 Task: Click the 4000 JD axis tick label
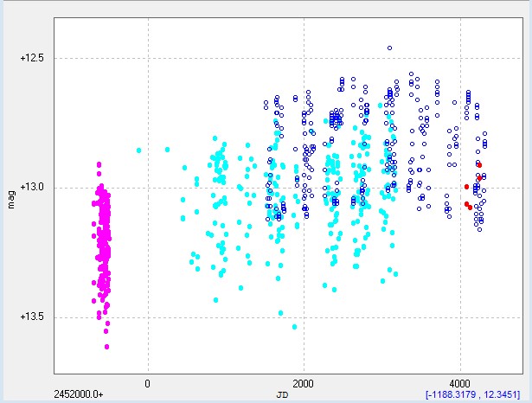click(x=459, y=384)
